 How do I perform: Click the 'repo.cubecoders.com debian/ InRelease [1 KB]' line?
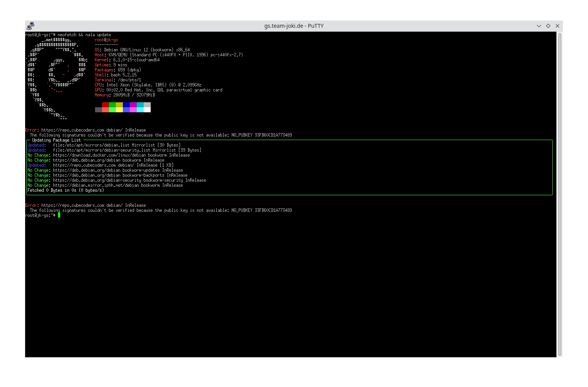point(100,165)
